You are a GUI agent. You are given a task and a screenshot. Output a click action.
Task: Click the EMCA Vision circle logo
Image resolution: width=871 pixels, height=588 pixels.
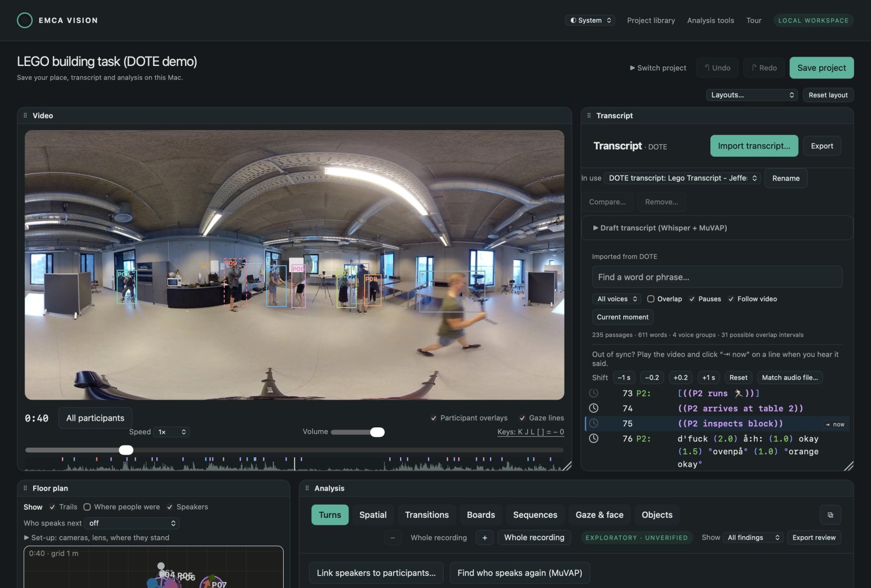click(24, 20)
